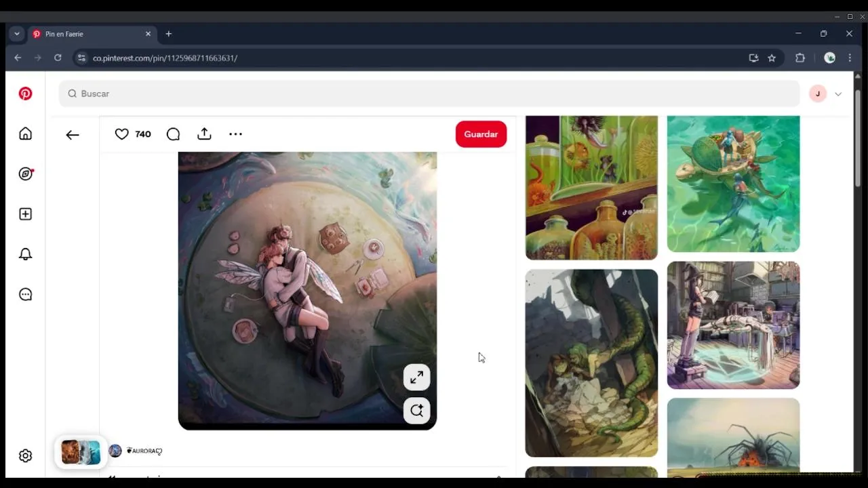The image size is (868, 488).
Task: Select the Pin en Faerie tab
Action: pos(92,34)
